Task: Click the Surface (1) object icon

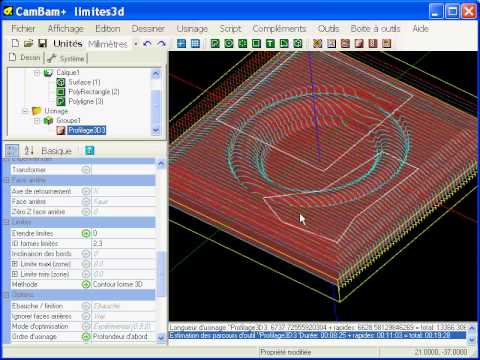Action: click(x=61, y=82)
